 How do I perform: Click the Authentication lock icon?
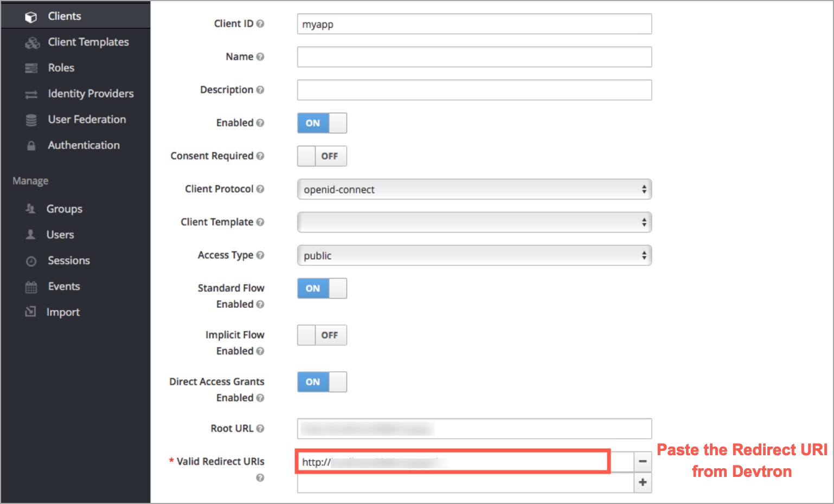click(x=31, y=145)
